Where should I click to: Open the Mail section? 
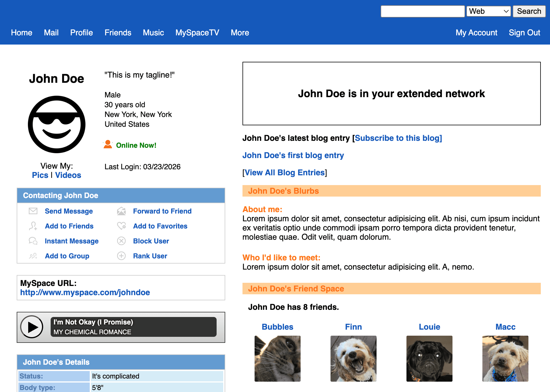(x=51, y=32)
